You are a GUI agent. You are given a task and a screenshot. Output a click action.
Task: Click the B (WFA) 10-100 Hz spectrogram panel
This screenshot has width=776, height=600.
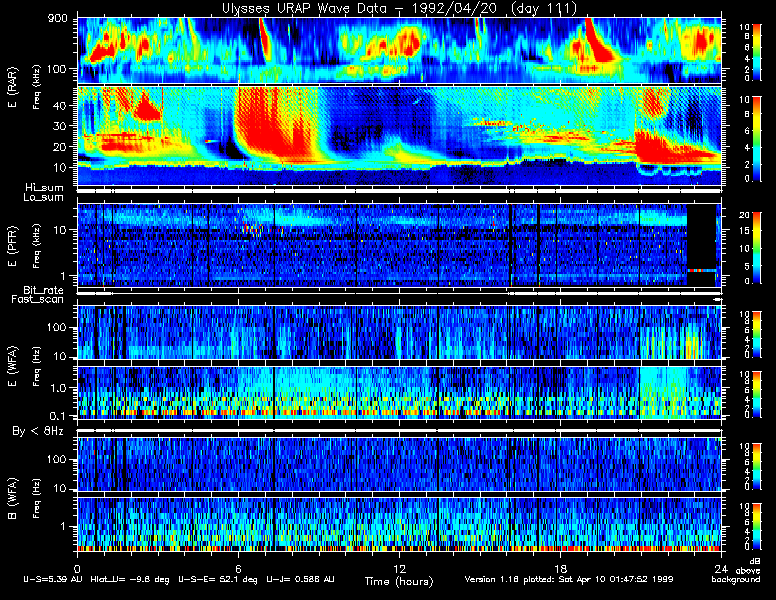(x=399, y=464)
